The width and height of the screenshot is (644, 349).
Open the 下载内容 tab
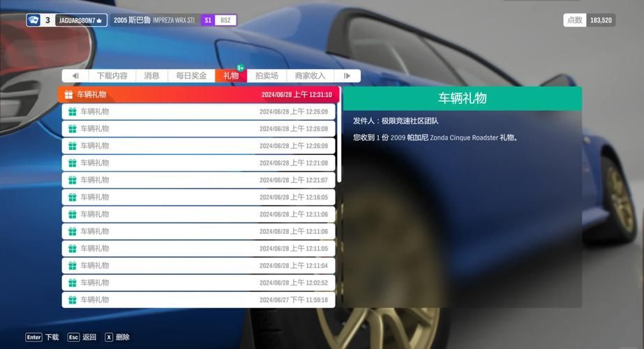point(112,75)
